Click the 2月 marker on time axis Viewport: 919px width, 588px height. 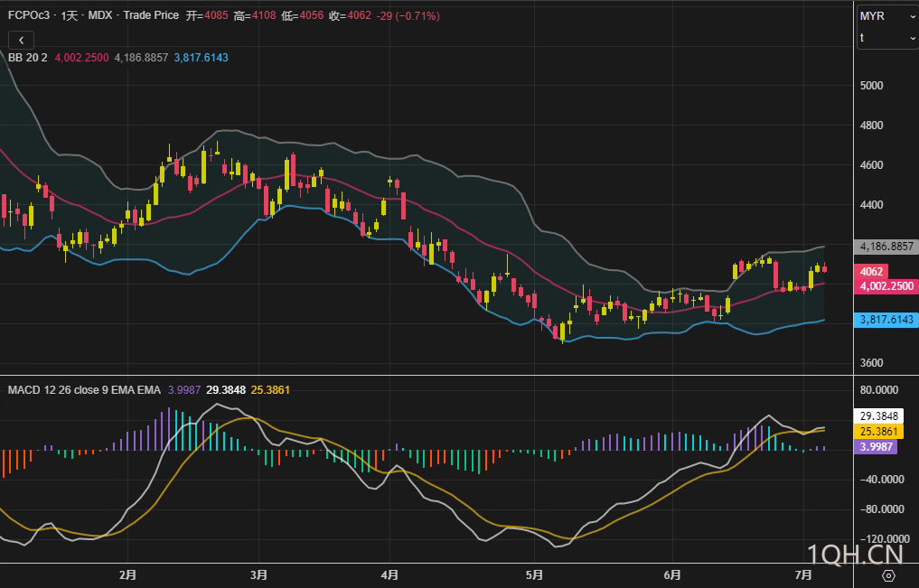(x=127, y=574)
